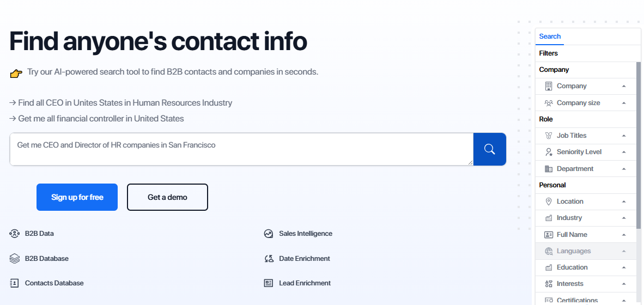Click the Lead Enrichment icon
This screenshot has height=305, width=644.
(x=269, y=283)
